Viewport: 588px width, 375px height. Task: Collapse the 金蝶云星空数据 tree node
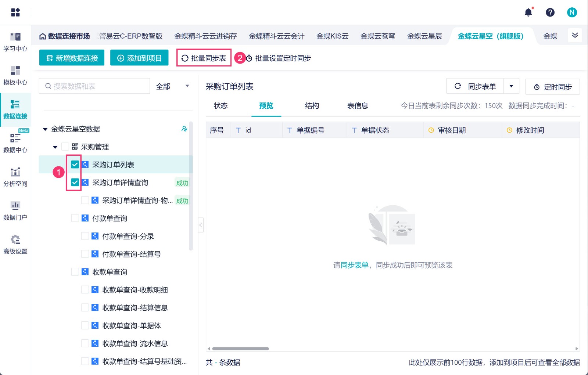(45, 129)
